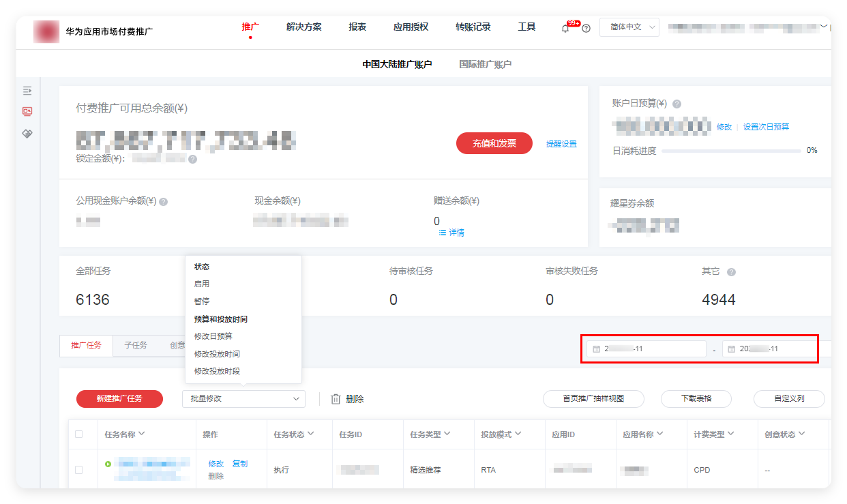Tick the select-all checkbox in table header
The width and height of the screenshot is (847, 504).
click(78, 434)
